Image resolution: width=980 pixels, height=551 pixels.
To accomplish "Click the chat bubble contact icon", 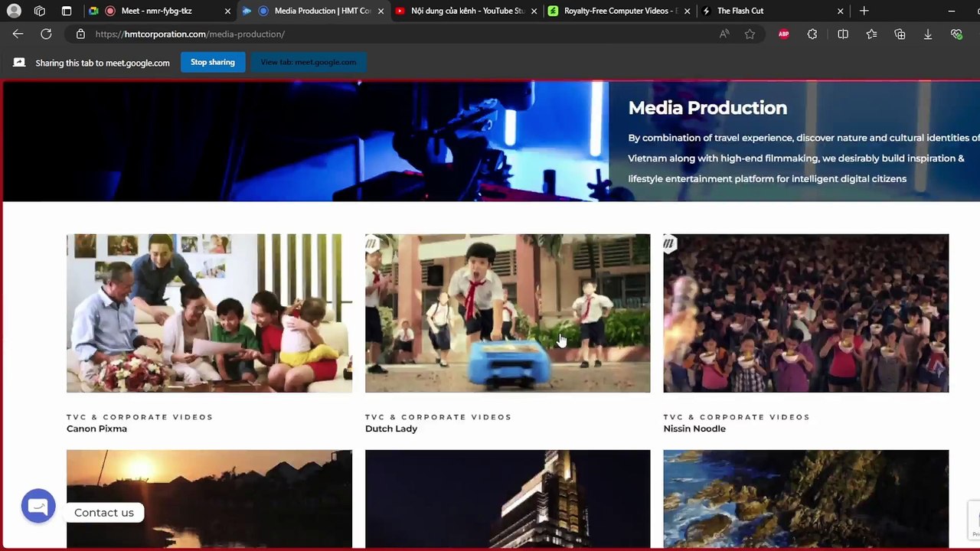I will tap(38, 507).
